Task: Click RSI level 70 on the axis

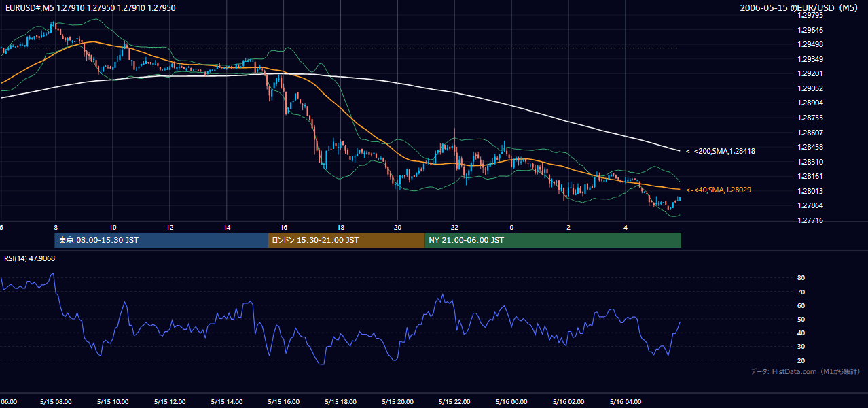Action: [x=801, y=292]
